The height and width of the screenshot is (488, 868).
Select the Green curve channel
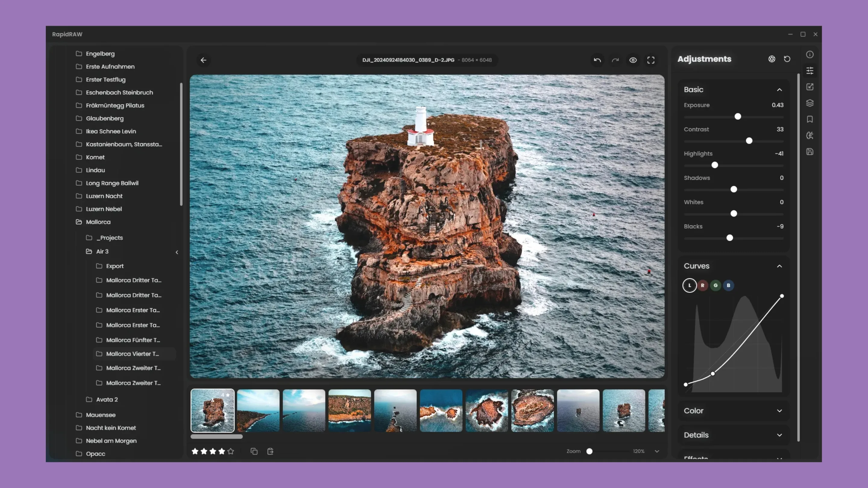point(715,285)
